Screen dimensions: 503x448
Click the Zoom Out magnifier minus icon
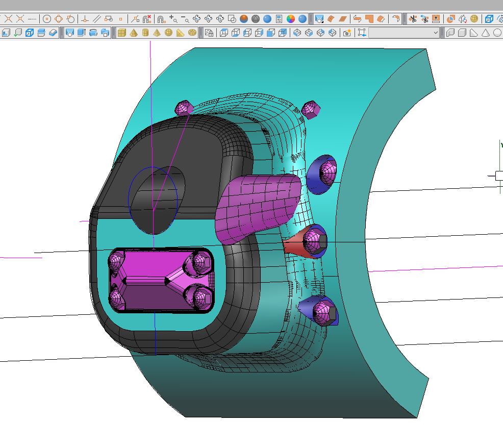click(185, 19)
